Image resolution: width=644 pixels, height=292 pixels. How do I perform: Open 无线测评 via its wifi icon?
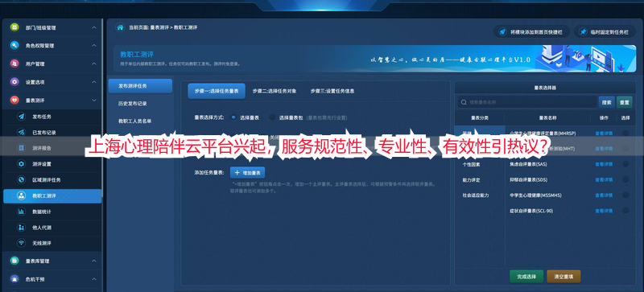click(22, 243)
